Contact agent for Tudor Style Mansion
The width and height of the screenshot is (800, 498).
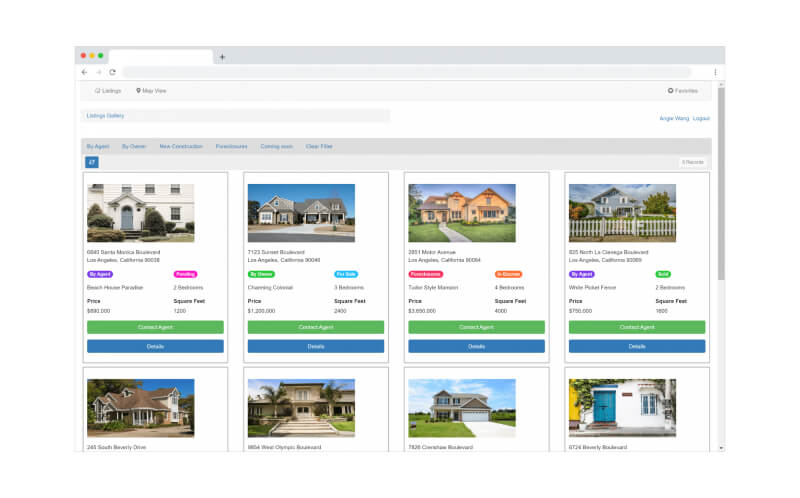pyautogui.click(x=476, y=327)
